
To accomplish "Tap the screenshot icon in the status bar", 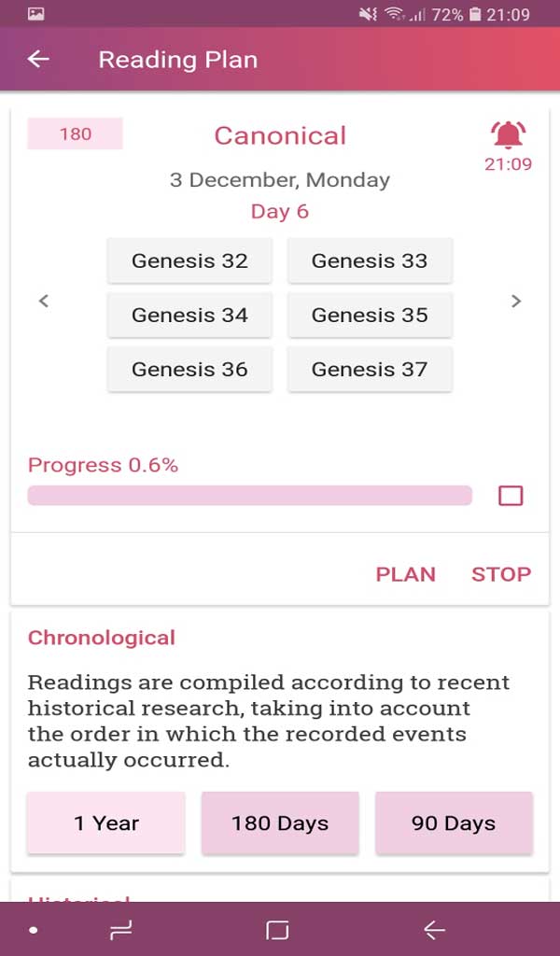I will coord(35,14).
